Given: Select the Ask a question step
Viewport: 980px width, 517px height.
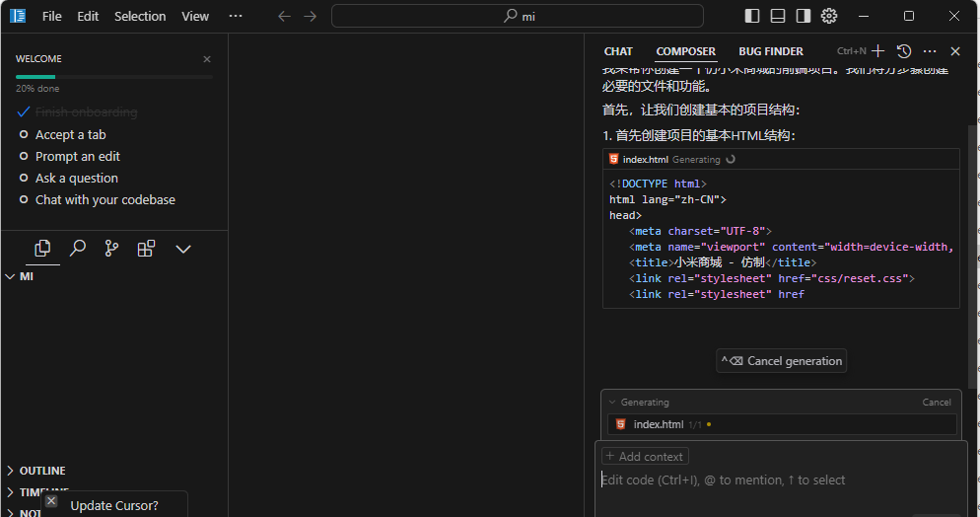Looking at the screenshot, I should click(68, 179).
